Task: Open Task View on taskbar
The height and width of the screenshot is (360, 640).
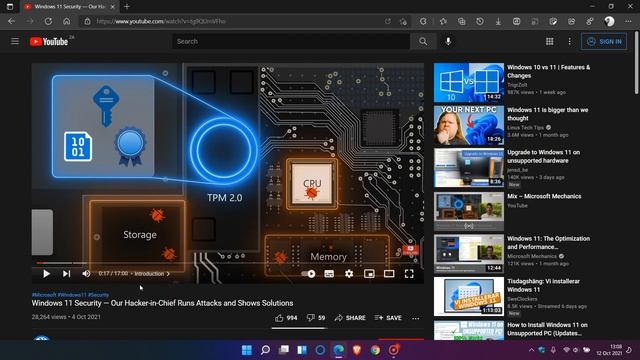Action: pos(283,350)
